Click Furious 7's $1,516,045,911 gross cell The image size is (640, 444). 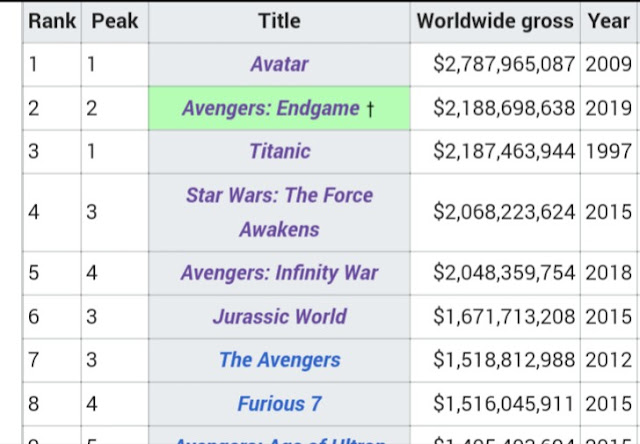point(504,404)
